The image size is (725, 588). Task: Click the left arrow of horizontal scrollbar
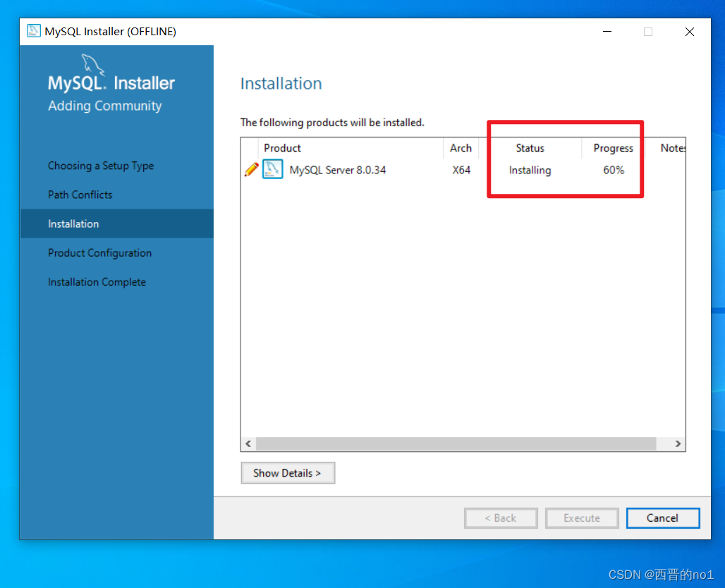tap(248, 443)
